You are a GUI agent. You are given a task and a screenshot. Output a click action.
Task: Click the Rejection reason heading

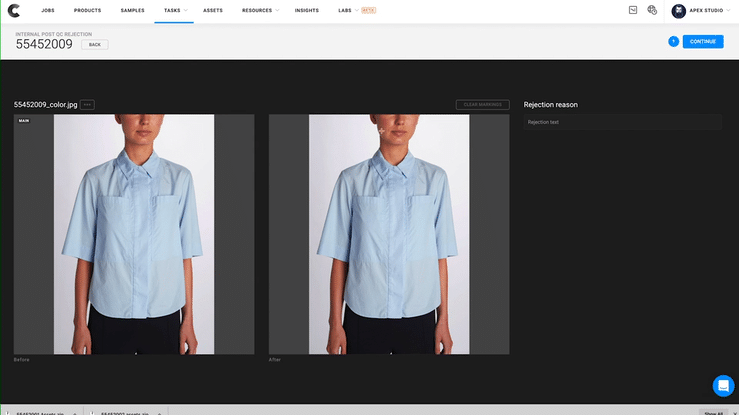(550, 105)
